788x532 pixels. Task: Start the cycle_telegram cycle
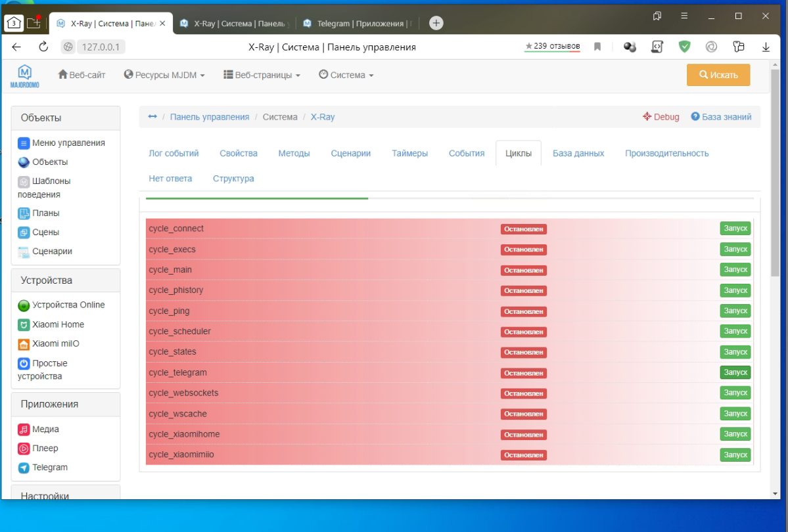(x=735, y=372)
